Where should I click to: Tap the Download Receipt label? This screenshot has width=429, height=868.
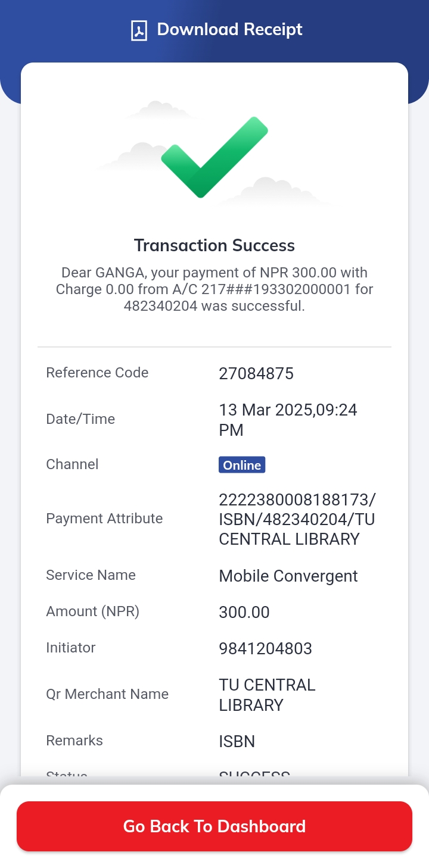coord(229,30)
